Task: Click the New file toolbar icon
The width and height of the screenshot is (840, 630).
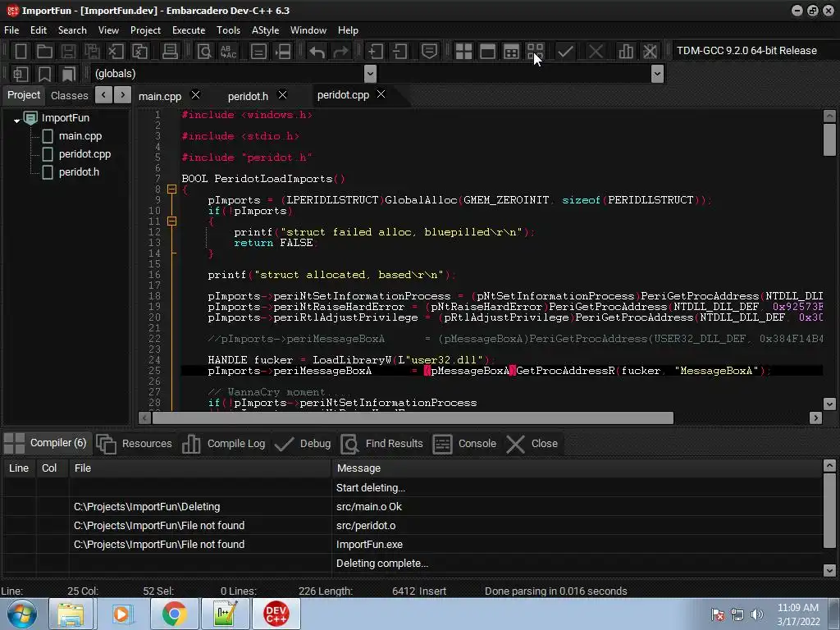Action: pos(21,51)
